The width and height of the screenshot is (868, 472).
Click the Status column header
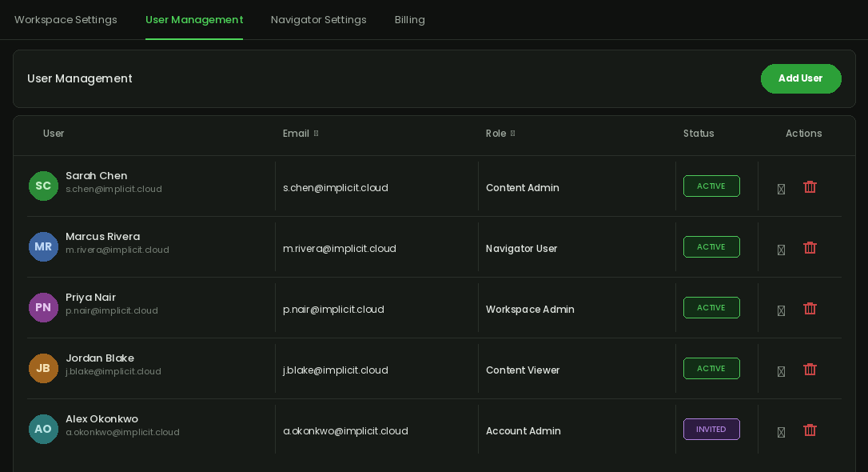699,134
